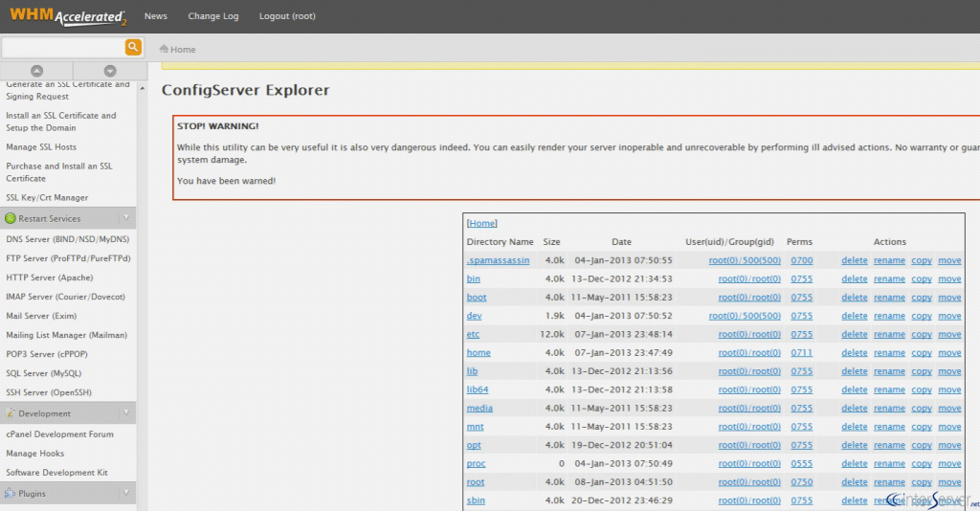
Task: Click 0711 perms for the home directory
Action: 801,352
